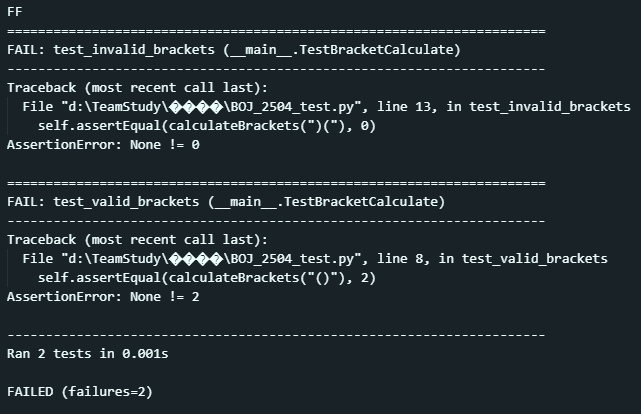Image resolution: width=641 pixels, height=414 pixels.
Task: Click the second "Traceback (most recent call last)" line
Action: [x=137, y=240]
